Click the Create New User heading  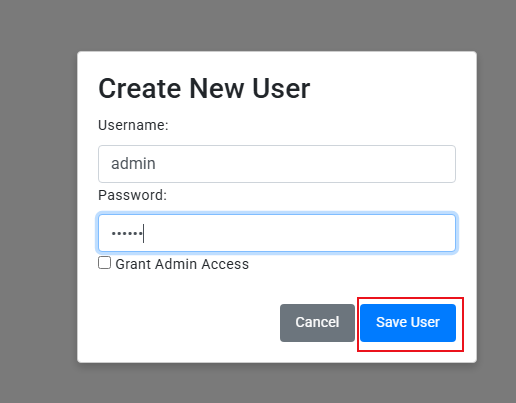click(x=204, y=89)
